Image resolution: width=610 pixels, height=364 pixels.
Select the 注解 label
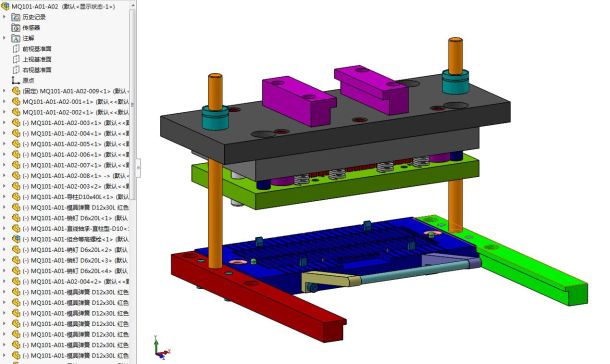28,38
